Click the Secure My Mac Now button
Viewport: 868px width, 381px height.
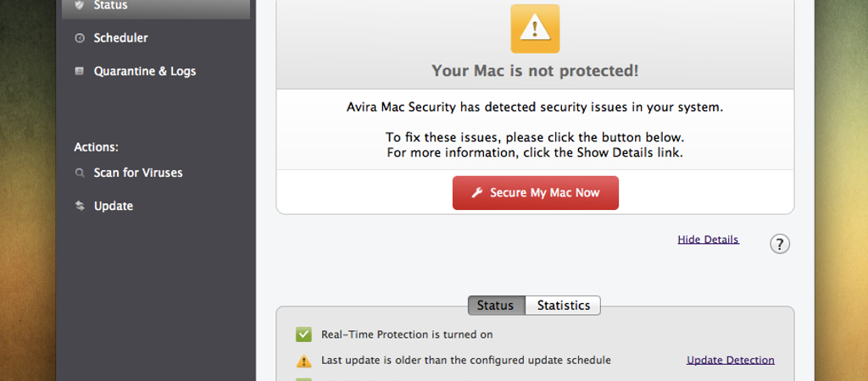(x=536, y=193)
